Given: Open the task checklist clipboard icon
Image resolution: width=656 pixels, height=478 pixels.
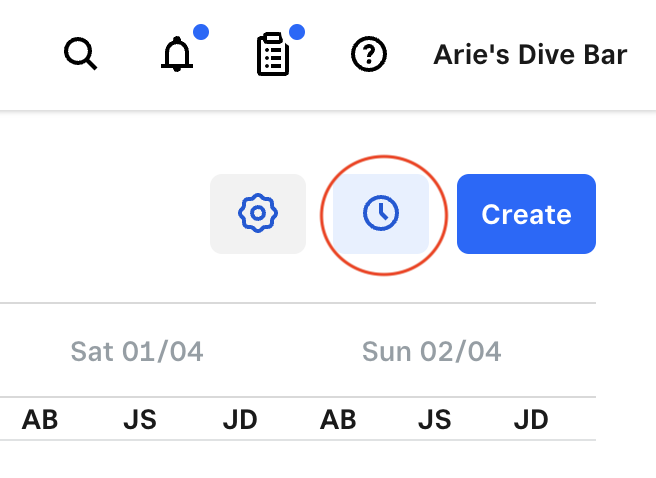Looking at the screenshot, I should (x=272, y=55).
